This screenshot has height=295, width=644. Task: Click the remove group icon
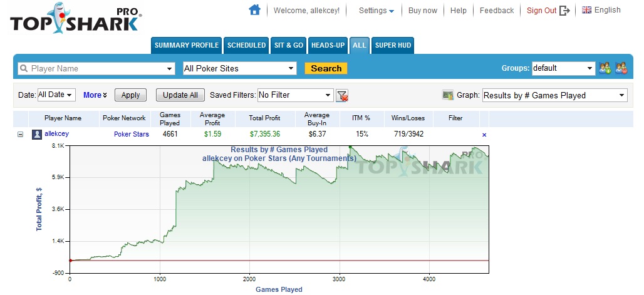621,68
